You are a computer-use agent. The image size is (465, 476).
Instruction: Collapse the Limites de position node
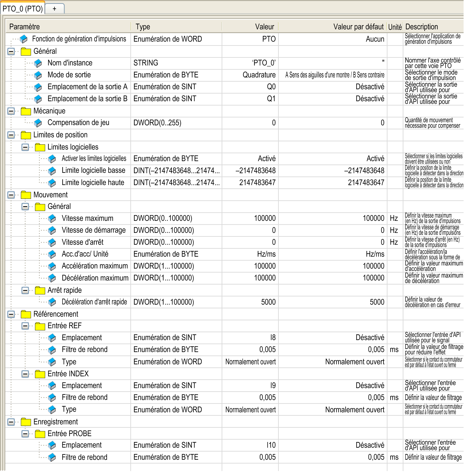11,135
